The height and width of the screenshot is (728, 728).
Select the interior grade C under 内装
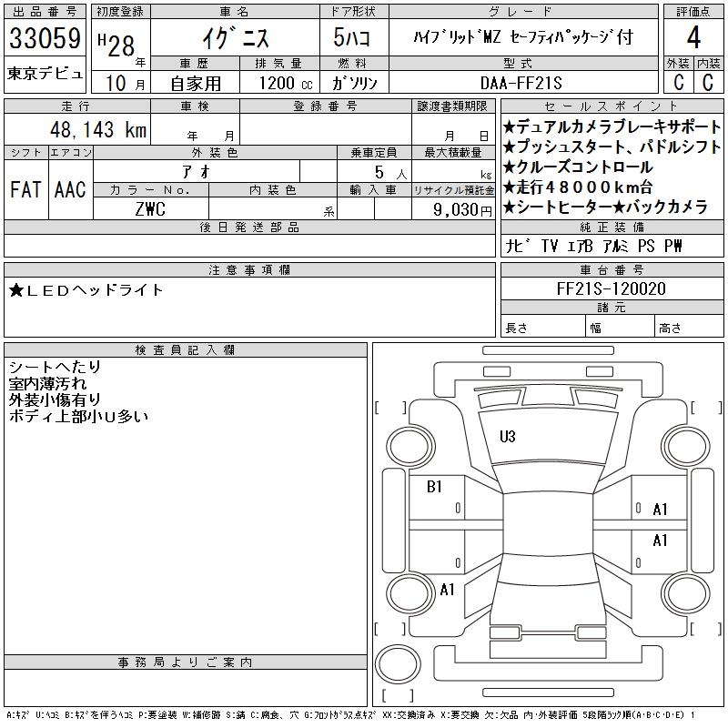click(x=707, y=82)
